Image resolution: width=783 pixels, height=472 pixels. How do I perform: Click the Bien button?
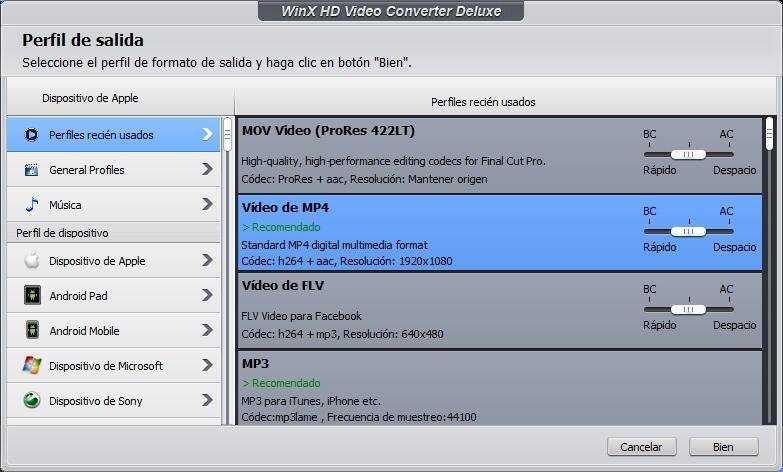pos(724,447)
